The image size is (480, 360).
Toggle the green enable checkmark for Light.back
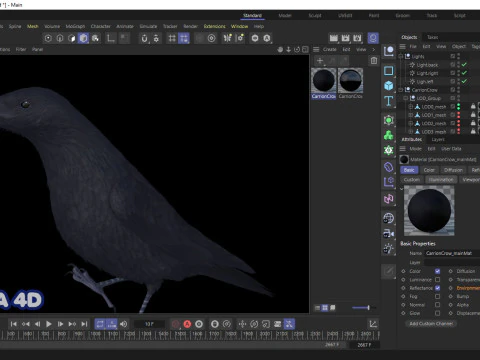(464, 65)
